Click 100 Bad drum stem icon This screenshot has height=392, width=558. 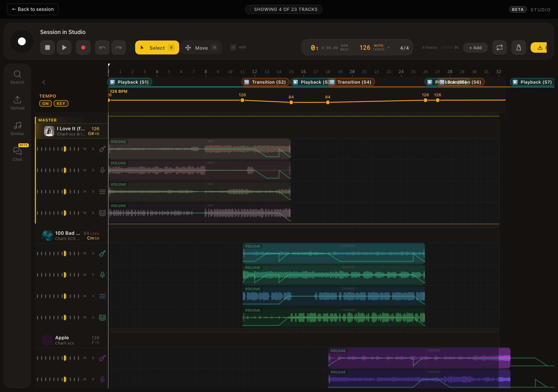point(102,318)
